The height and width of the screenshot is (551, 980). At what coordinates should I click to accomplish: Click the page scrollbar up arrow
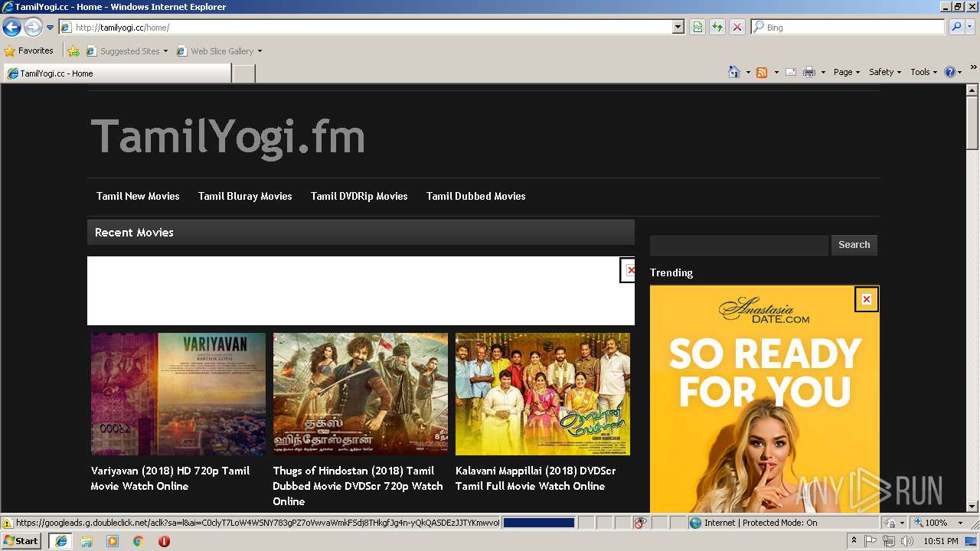point(972,90)
